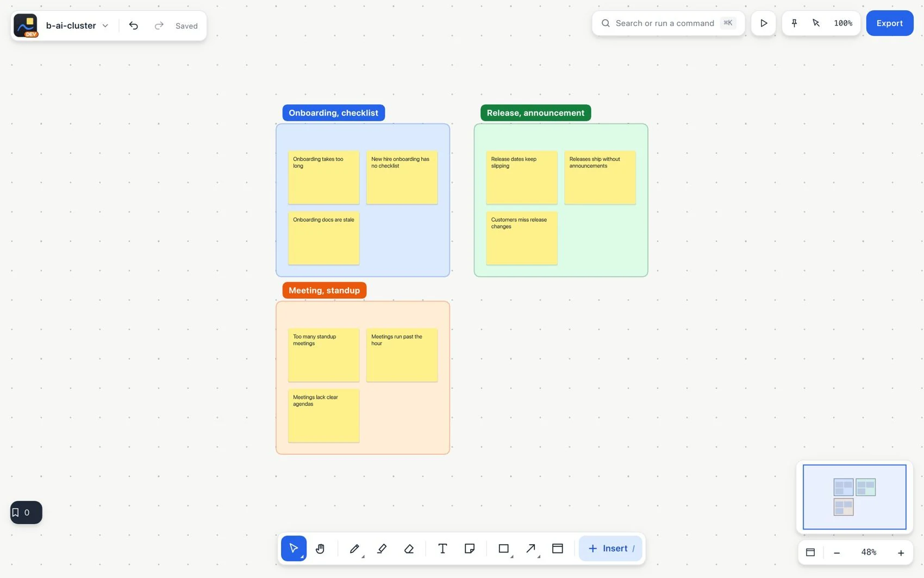Zoom out with the minus button
Screen dimensions: 924x578
pyautogui.click(x=837, y=552)
